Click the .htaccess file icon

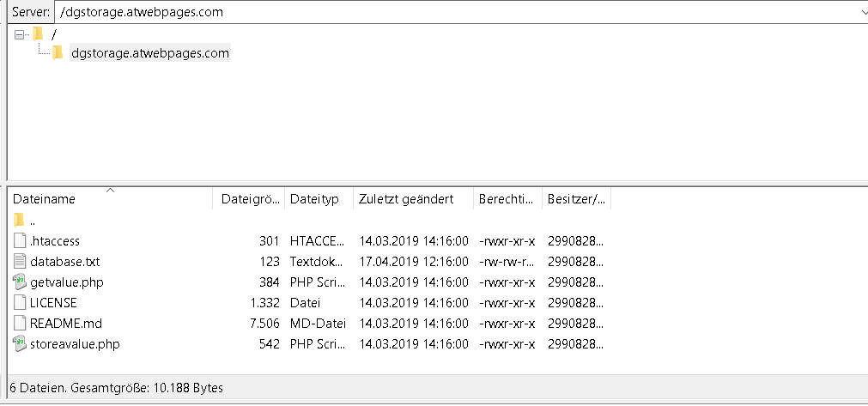point(20,240)
